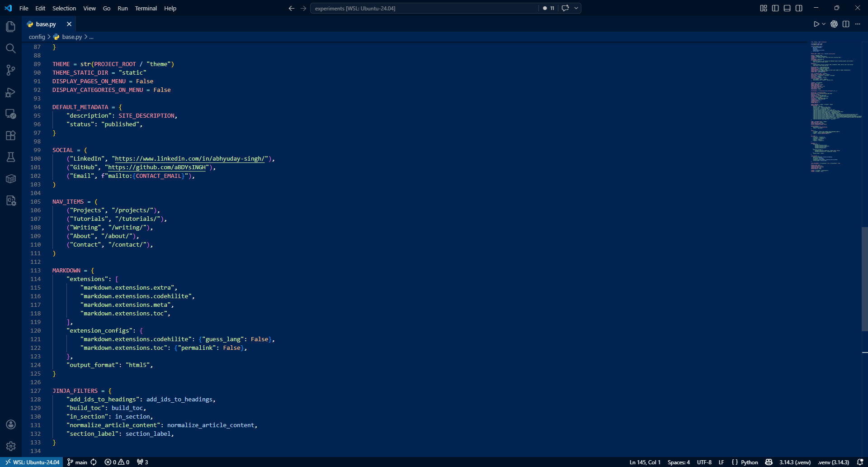Viewport: 868px width, 467px height.
Task: Follow the LinkedIn URL on line 100
Action: coord(189,158)
